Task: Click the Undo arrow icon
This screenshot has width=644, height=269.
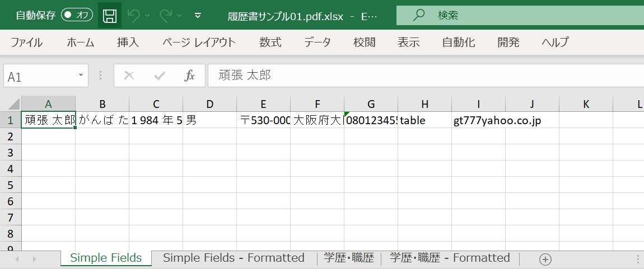Action: click(x=134, y=16)
